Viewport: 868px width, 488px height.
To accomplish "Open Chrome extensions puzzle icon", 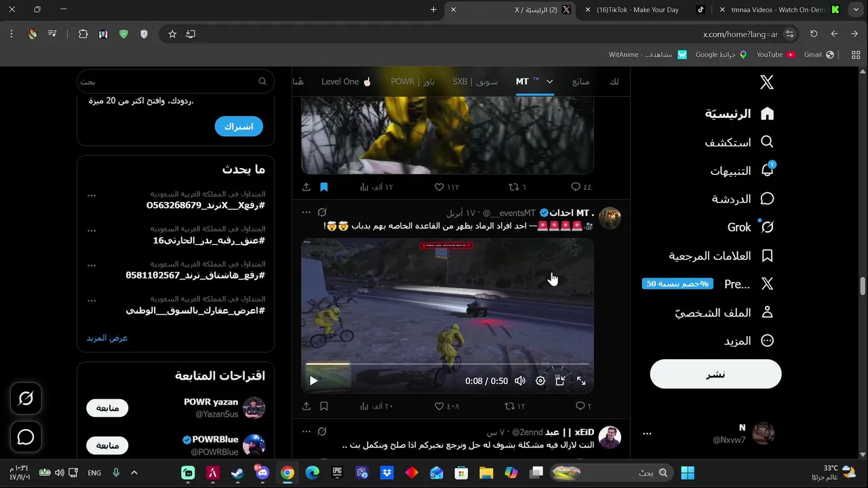I will (x=83, y=34).
